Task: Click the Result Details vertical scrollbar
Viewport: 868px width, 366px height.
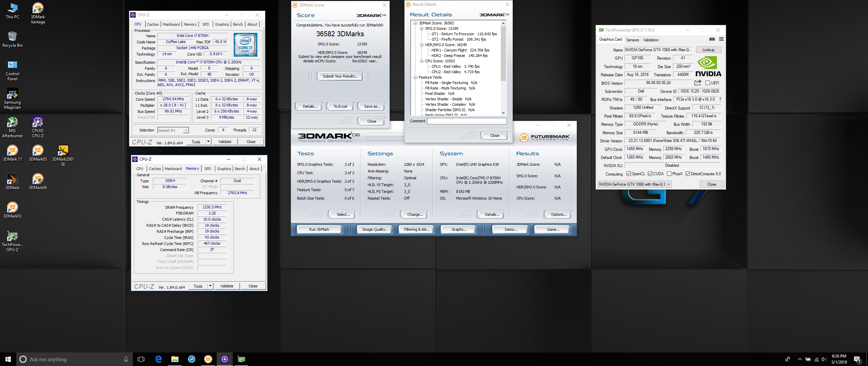Action: tap(503, 54)
